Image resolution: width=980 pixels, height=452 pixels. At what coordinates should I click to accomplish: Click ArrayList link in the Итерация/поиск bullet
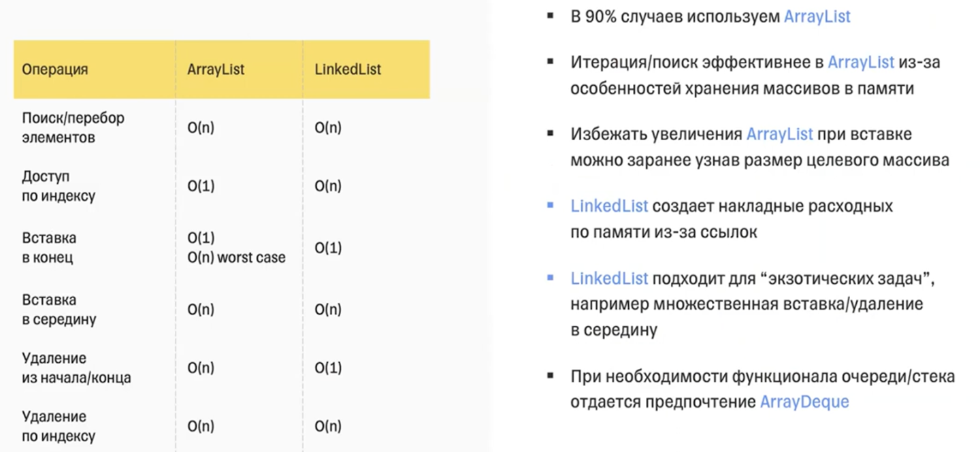(861, 63)
